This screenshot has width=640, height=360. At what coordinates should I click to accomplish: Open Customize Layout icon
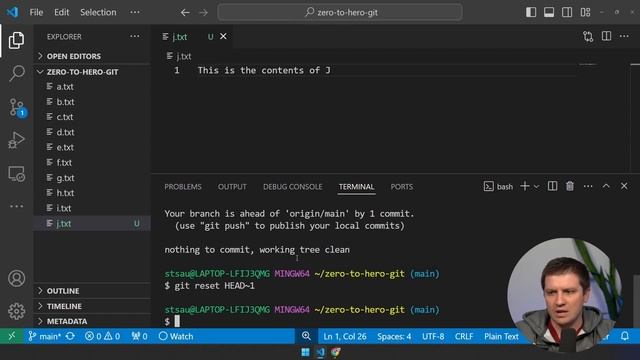[585, 12]
